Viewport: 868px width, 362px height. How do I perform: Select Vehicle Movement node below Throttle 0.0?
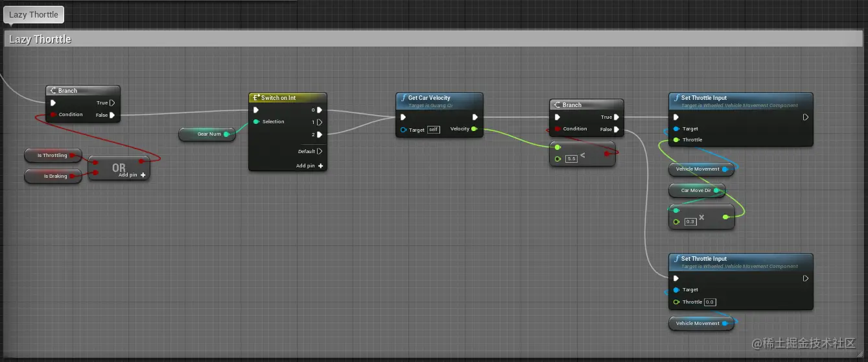pos(701,323)
